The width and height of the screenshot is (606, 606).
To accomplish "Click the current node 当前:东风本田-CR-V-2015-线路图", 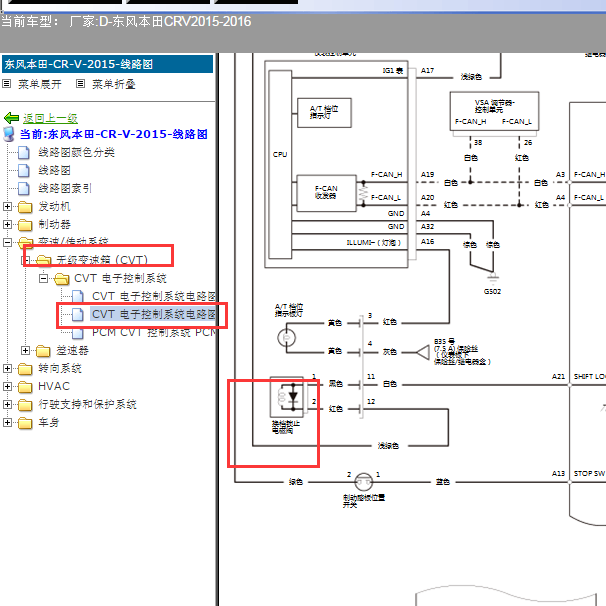I will tap(114, 134).
